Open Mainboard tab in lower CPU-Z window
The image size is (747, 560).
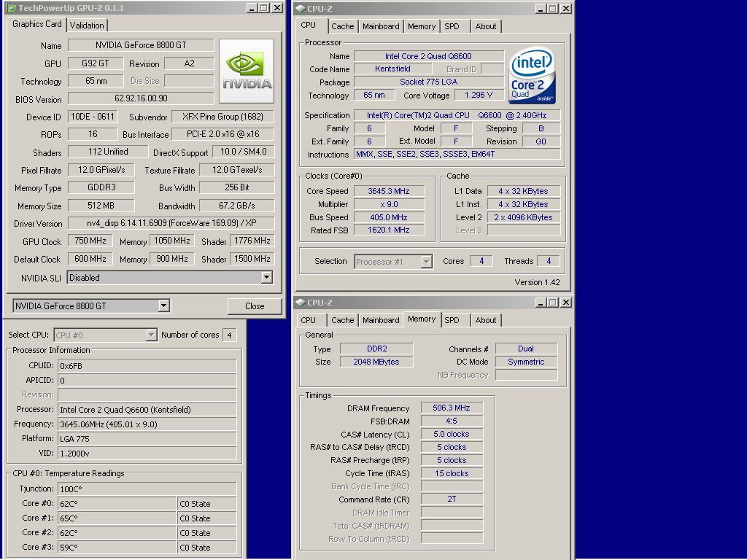click(381, 320)
